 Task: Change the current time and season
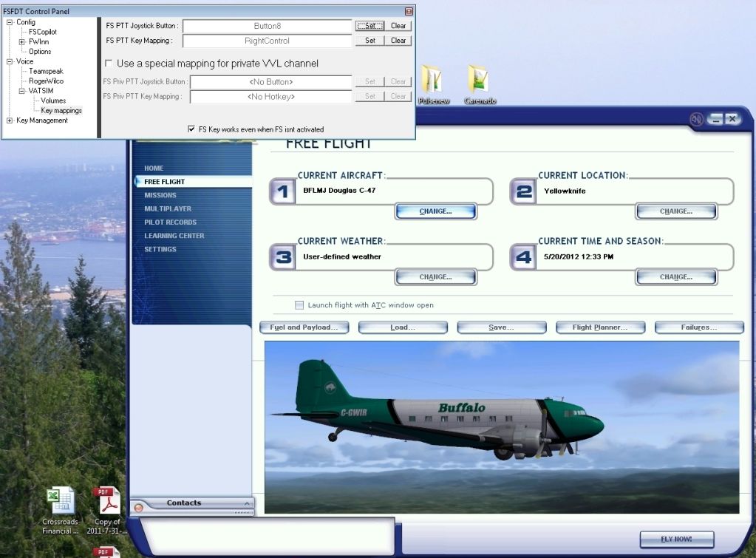pos(676,277)
